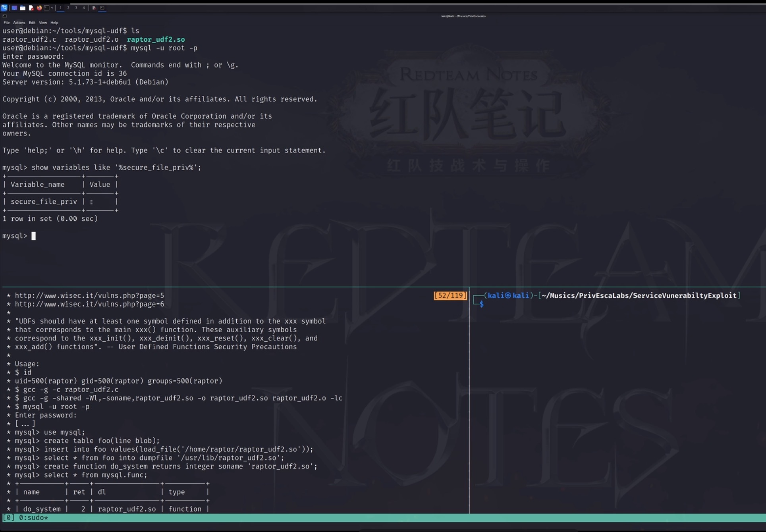Open the Actions menu
Viewport: 766px width, 532px height.
click(19, 23)
